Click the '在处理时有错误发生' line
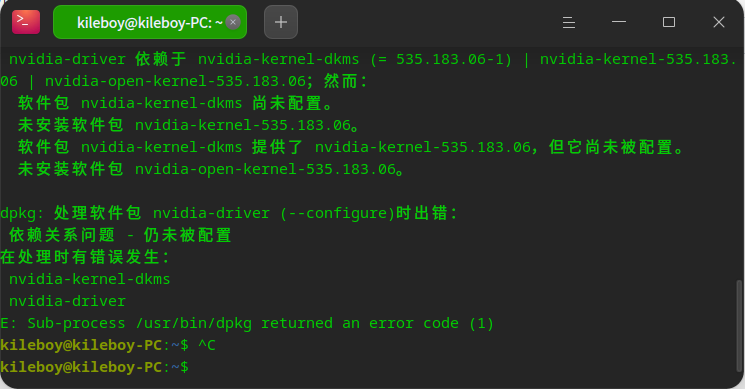Screen dimensions: 745x389 click(84, 257)
